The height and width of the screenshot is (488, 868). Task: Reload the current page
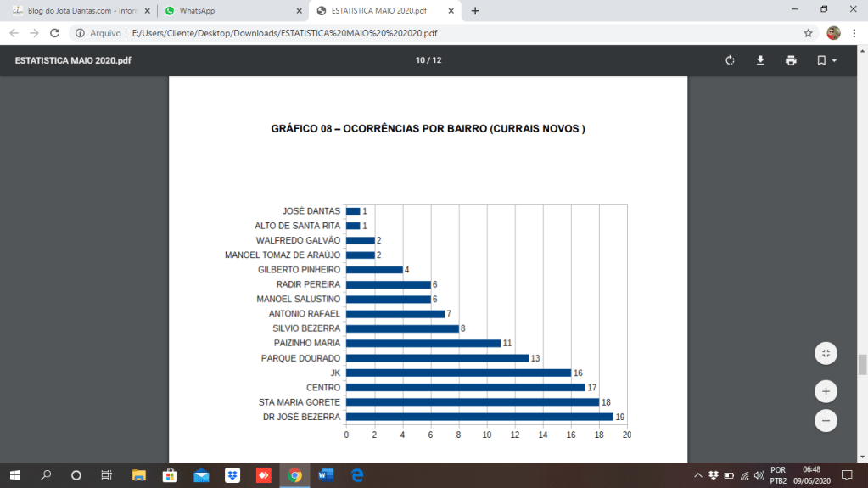[54, 33]
